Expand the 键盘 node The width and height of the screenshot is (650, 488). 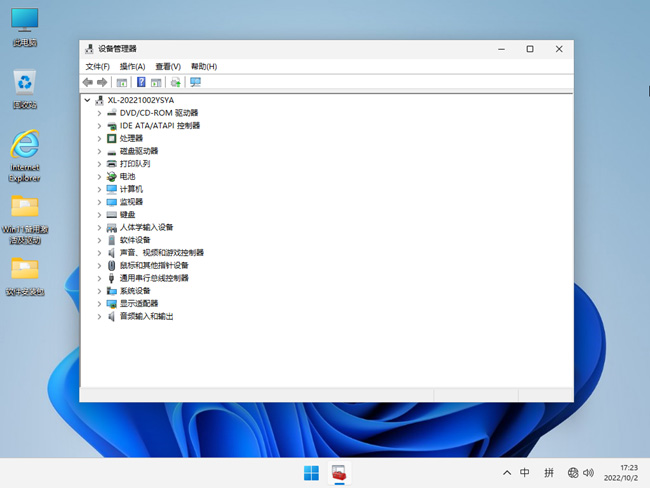[99, 215]
